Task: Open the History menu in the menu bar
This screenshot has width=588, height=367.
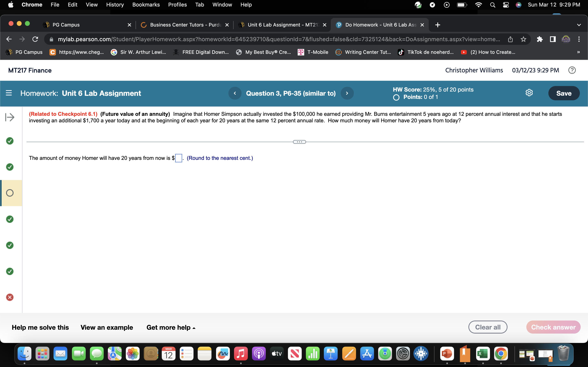Action: [x=115, y=5]
